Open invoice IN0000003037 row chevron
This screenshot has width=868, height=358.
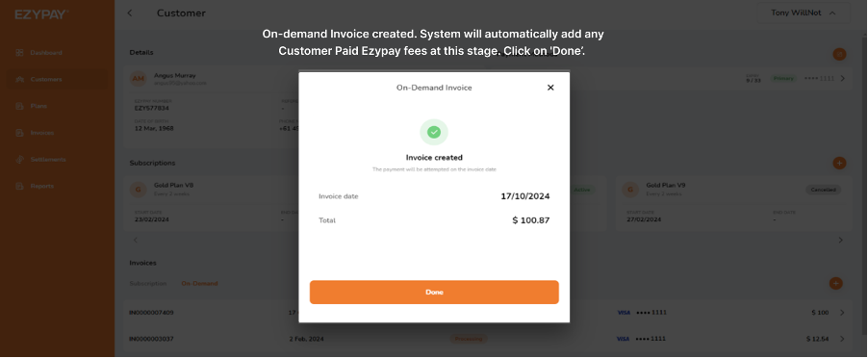[x=842, y=339]
